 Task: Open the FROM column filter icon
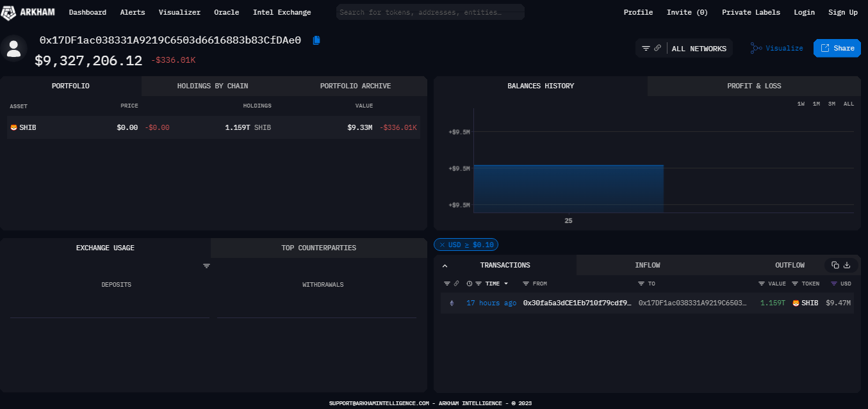click(x=526, y=284)
